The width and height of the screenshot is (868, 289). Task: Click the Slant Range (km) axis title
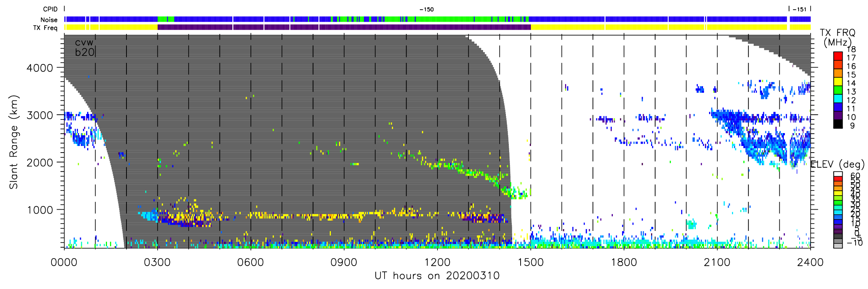[14, 142]
